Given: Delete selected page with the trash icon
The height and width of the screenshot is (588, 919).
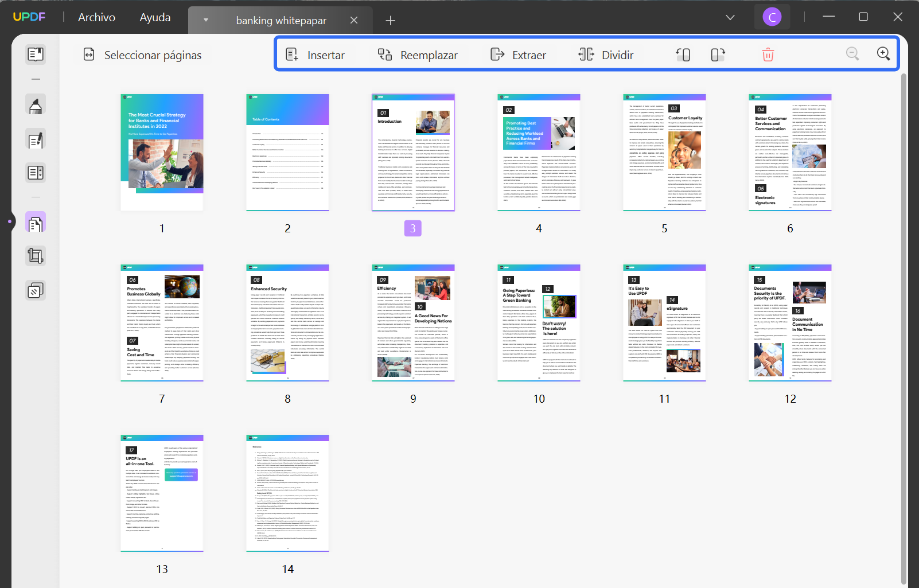Looking at the screenshot, I should tap(768, 54).
